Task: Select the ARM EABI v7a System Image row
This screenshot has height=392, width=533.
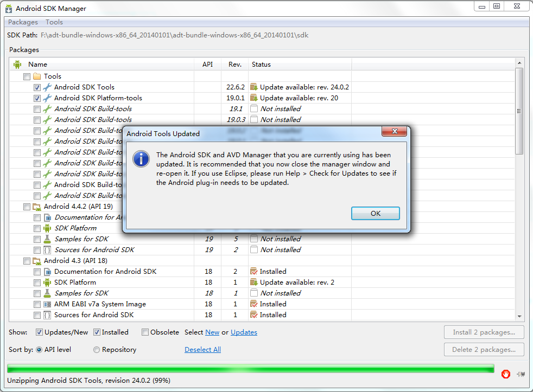Action: point(262,304)
